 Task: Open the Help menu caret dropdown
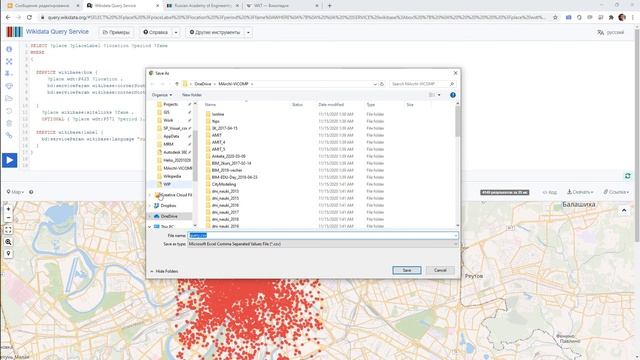pos(176,32)
